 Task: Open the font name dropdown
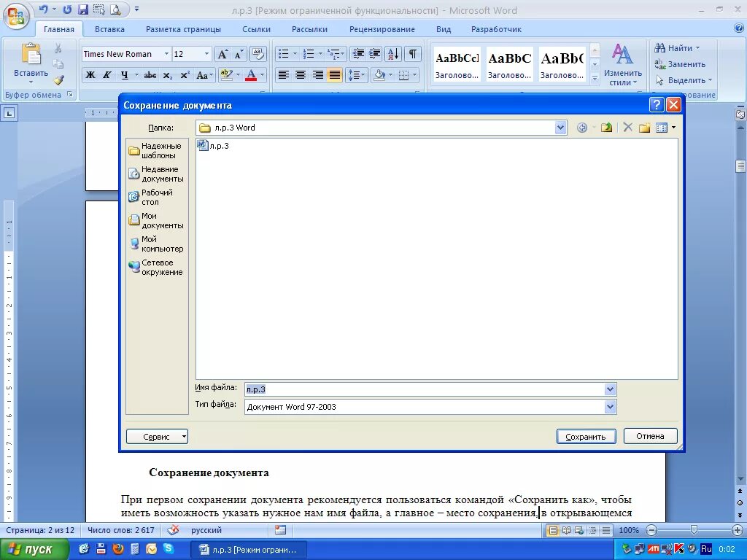166,54
